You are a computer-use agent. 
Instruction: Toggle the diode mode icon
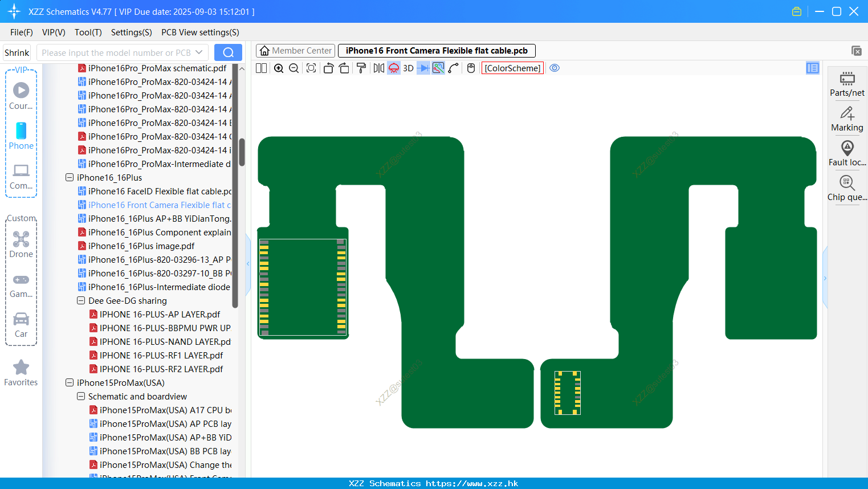point(423,68)
